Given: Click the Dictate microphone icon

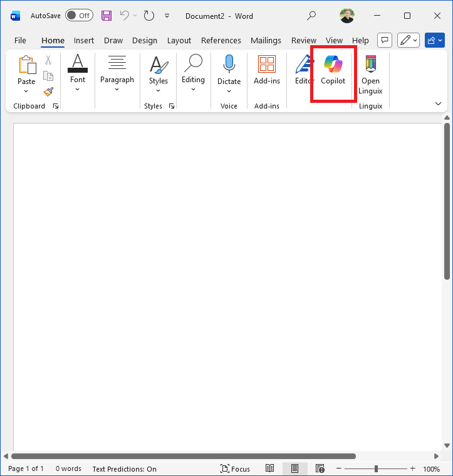Looking at the screenshot, I should tap(229, 64).
